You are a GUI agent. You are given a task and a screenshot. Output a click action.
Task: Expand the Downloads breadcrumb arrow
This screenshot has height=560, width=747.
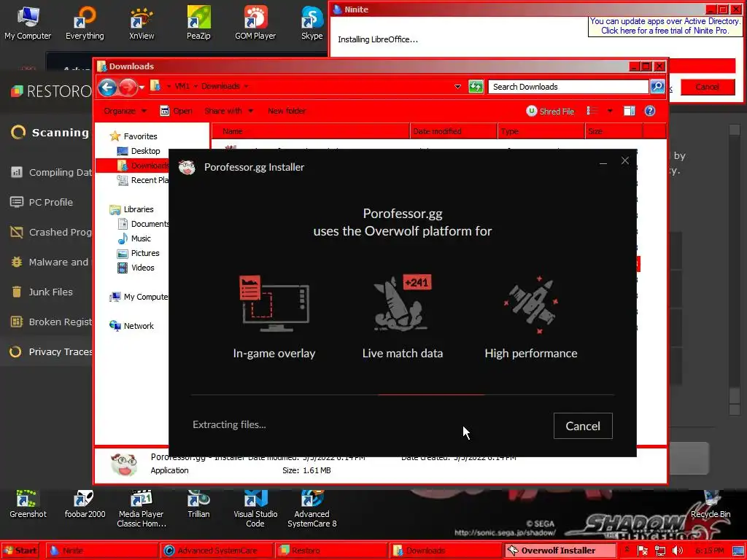point(246,86)
